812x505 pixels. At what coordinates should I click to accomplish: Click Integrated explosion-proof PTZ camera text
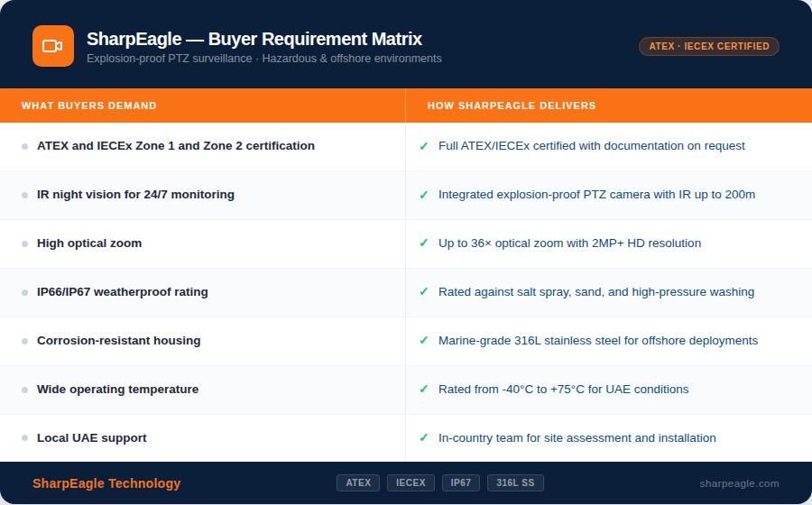[596, 195]
